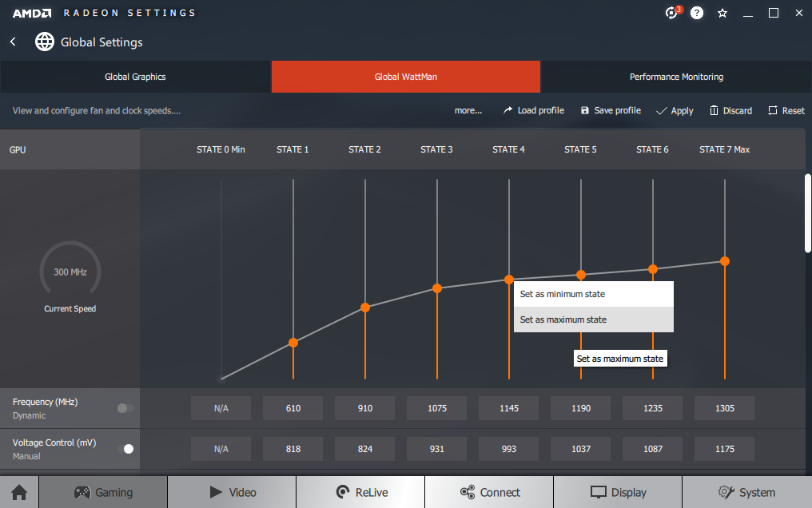Click the 1305 frequency field
This screenshot has width=812, height=508.
click(x=725, y=408)
